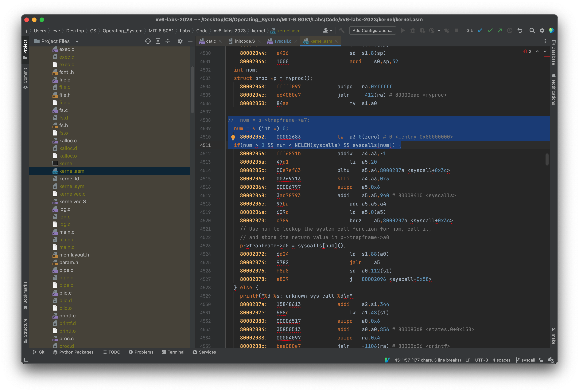Click the Add Configuration button

tap(372, 30)
